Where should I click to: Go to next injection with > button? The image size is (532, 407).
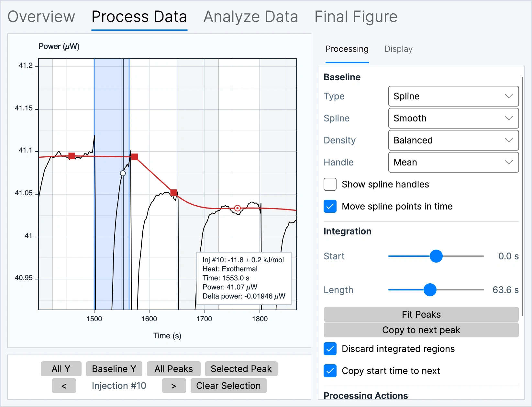(x=174, y=386)
